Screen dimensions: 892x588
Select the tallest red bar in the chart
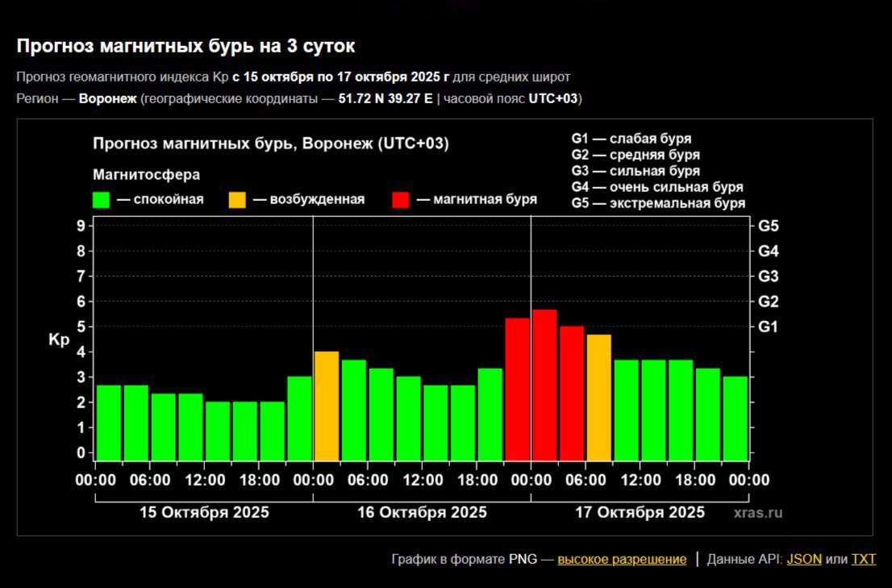click(x=544, y=385)
